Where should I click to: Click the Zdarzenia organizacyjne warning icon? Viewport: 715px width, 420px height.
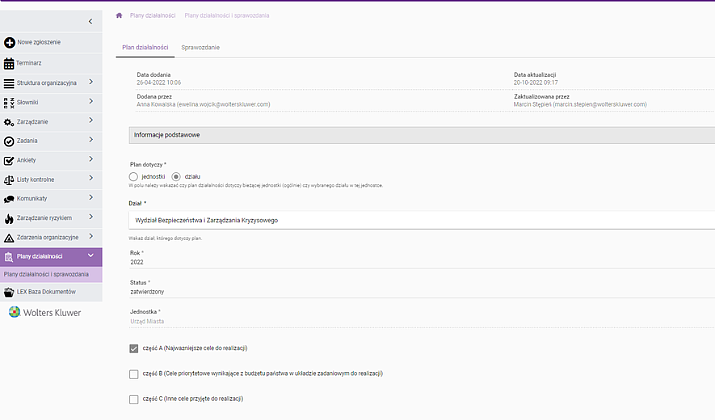tap(9, 237)
